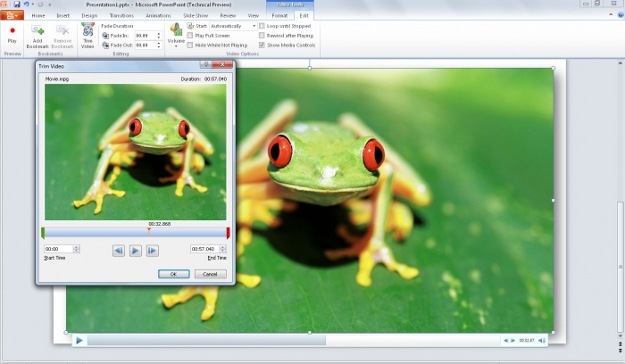Step to next frame in Trim Video dialog
Image resolution: width=625 pixels, height=364 pixels.
(153, 251)
